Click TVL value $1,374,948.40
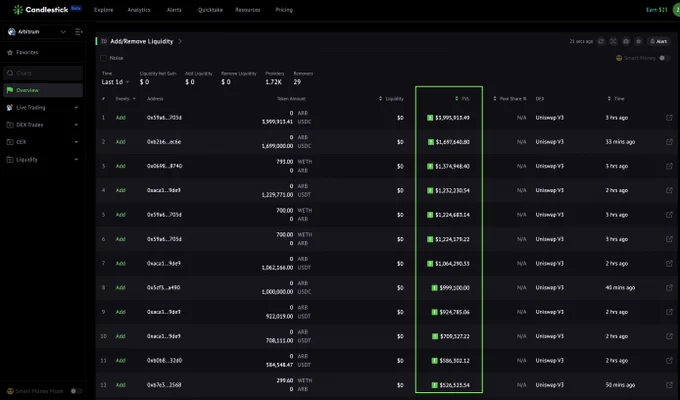 point(452,166)
